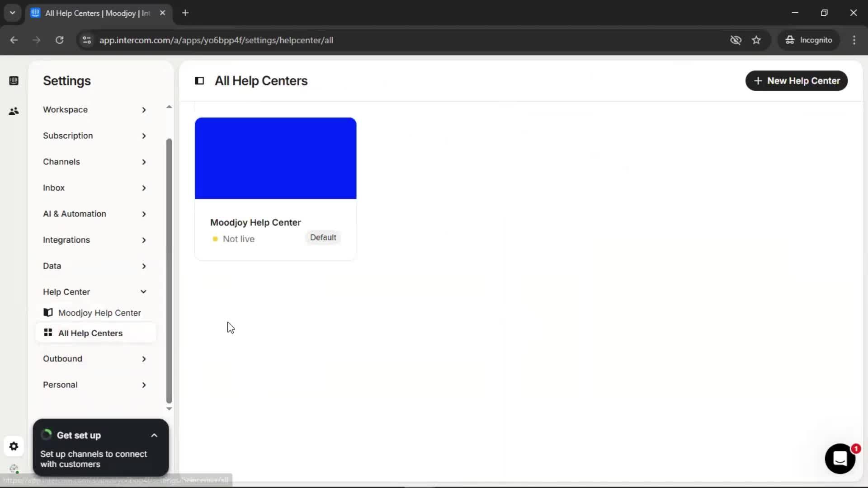Create a New Help Center

tap(796, 81)
